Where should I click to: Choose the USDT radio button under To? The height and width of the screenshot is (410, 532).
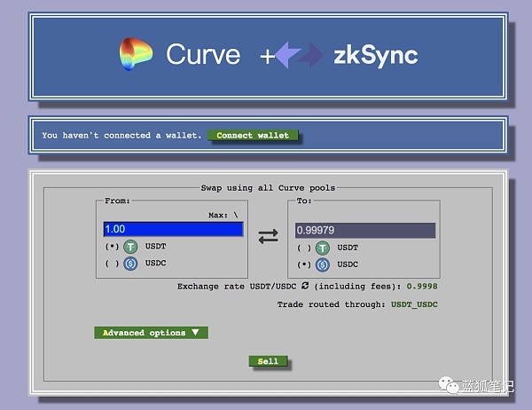point(303,248)
